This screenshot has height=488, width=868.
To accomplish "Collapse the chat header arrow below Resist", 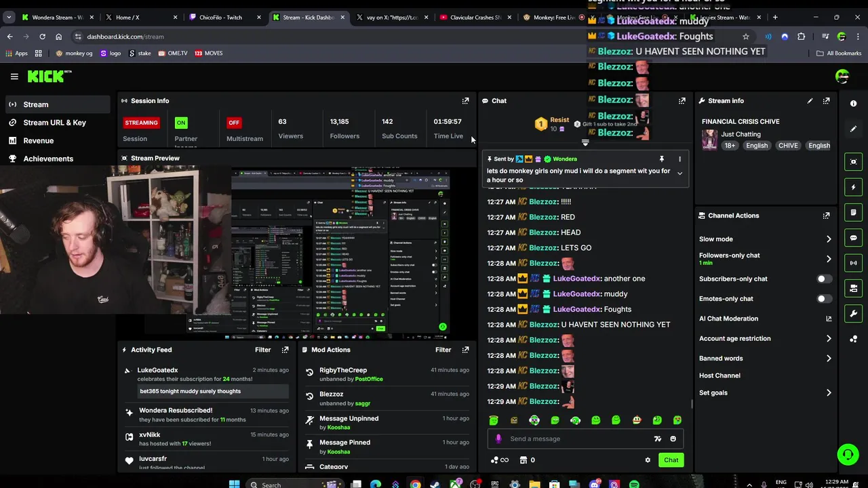I will (585, 143).
